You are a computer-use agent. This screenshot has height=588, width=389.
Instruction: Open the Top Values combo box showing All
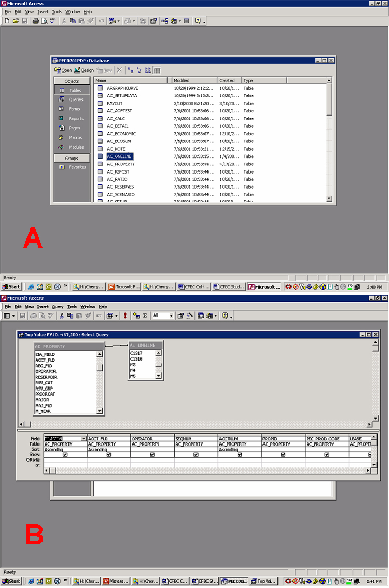[x=162, y=315]
